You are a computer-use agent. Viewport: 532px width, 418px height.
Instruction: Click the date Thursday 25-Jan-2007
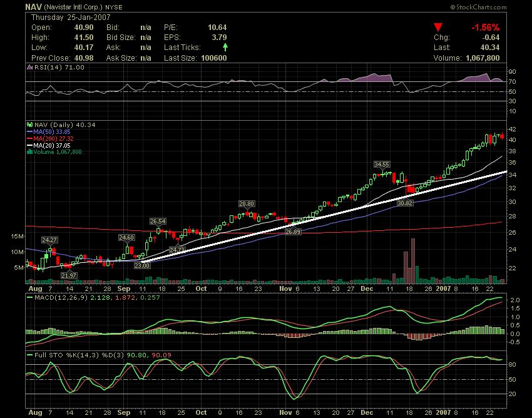tap(71, 18)
